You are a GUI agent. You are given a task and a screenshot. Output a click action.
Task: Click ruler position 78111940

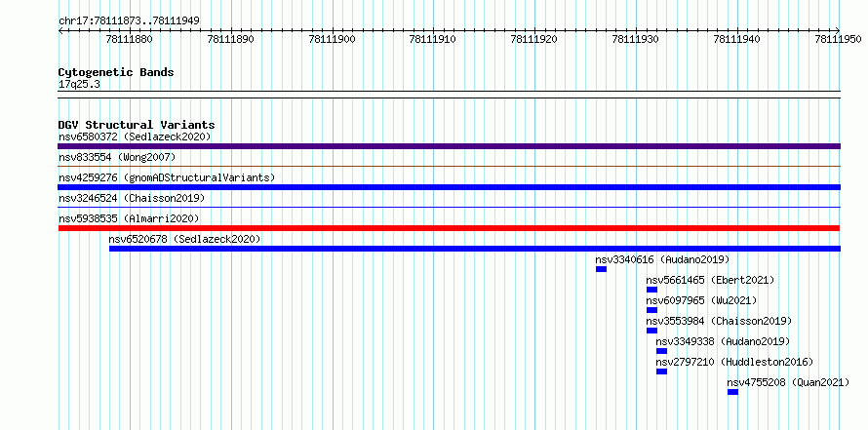[x=737, y=39]
